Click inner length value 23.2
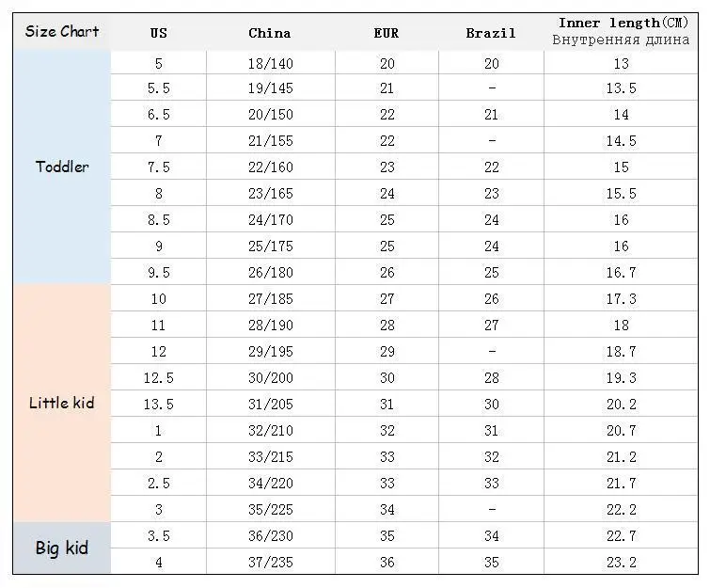The image size is (710, 588). [x=622, y=563]
